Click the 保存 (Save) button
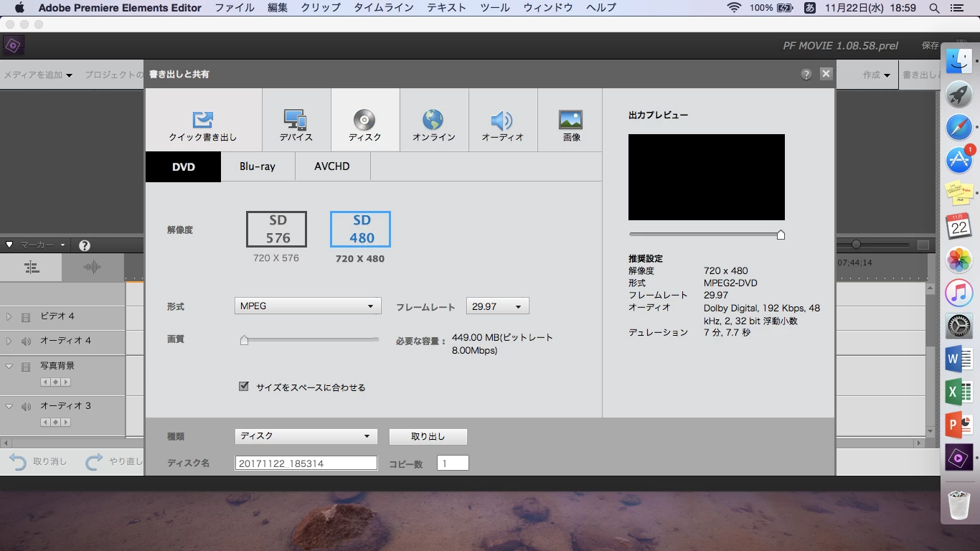Screen dimensions: 980x551 coord(930,46)
